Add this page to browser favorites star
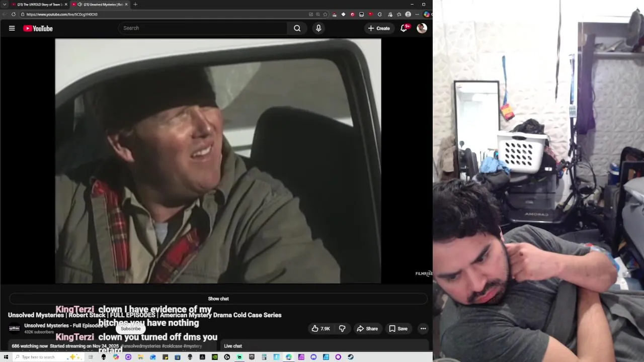The image size is (644, 362). (325, 14)
